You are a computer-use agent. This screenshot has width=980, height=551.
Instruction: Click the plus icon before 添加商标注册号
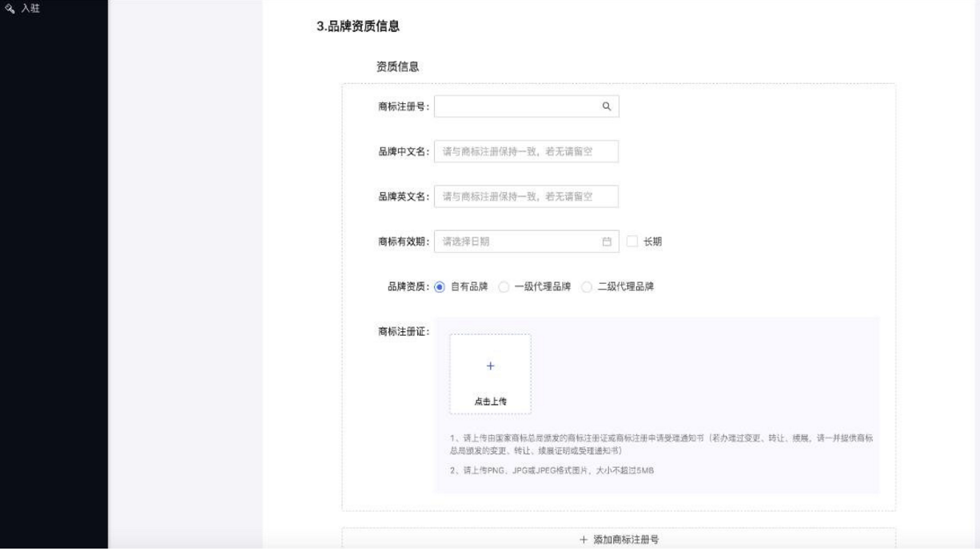[x=584, y=540]
